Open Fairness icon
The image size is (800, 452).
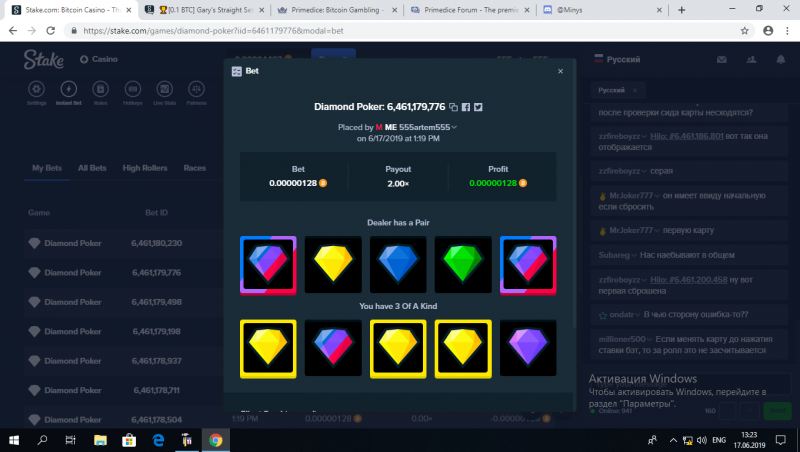coord(196,92)
